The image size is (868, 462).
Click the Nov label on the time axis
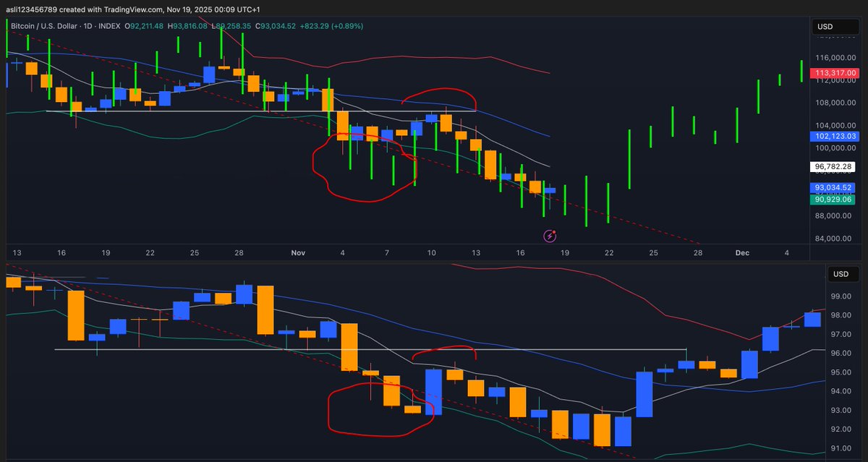pos(298,253)
